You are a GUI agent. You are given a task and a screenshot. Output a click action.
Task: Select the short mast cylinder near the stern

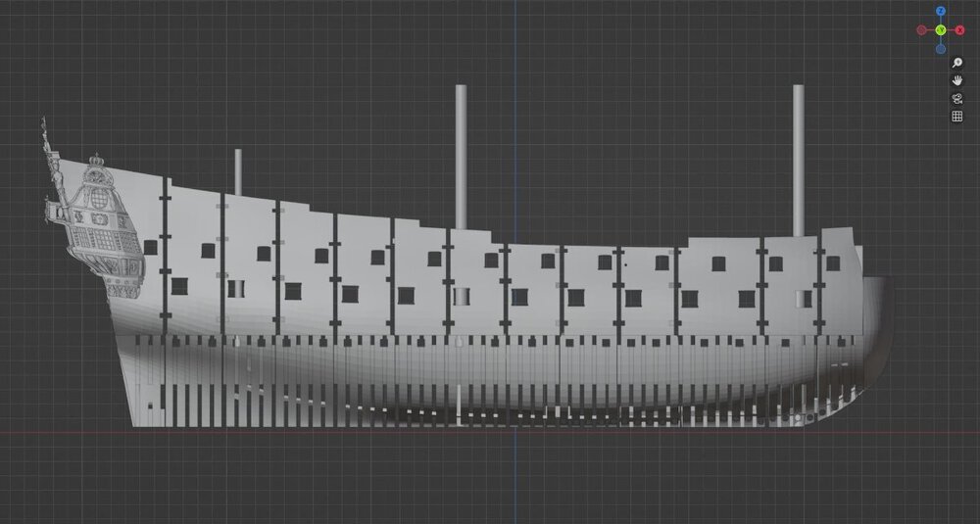click(x=238, y=171)
